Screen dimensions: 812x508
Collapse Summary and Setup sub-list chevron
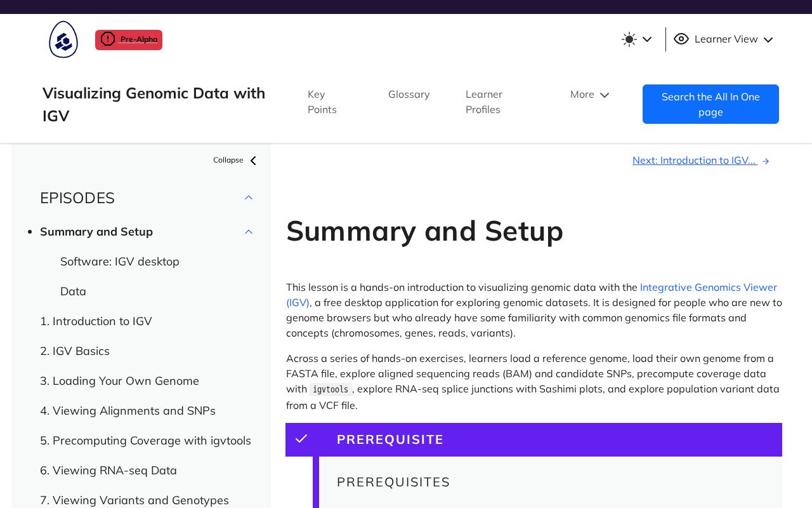pos(249,232)
